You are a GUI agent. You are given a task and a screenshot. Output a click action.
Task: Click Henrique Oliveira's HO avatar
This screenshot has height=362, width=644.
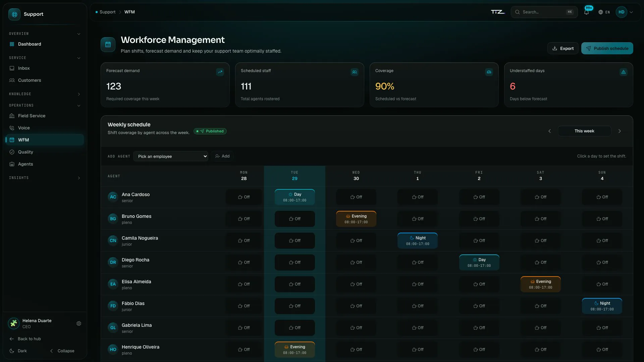click(113, 350)
